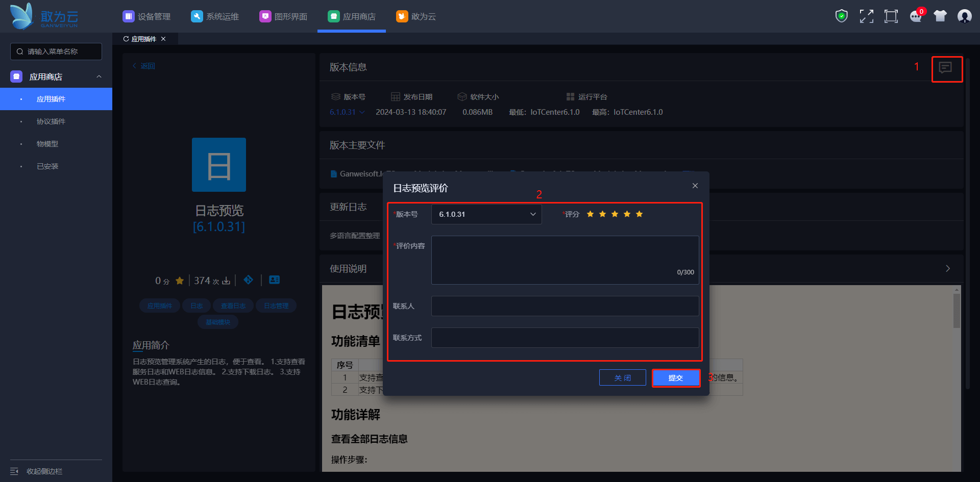Select 已安装 in the sidebar
Image resolution: width=980 pixels, height=482 pixels.
tap(56, 166)
